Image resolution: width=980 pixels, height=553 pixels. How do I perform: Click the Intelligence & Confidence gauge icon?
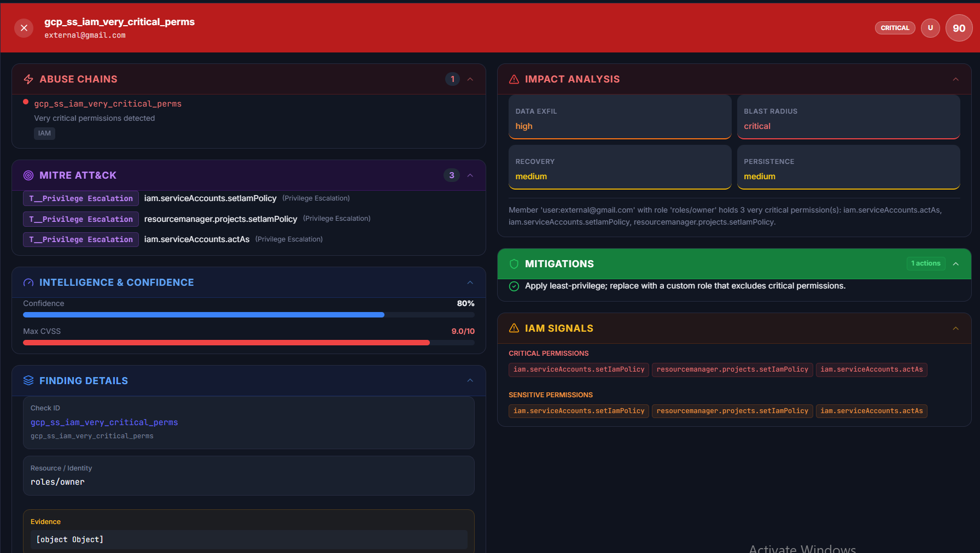pyautogui.click(x=28, y=283)
